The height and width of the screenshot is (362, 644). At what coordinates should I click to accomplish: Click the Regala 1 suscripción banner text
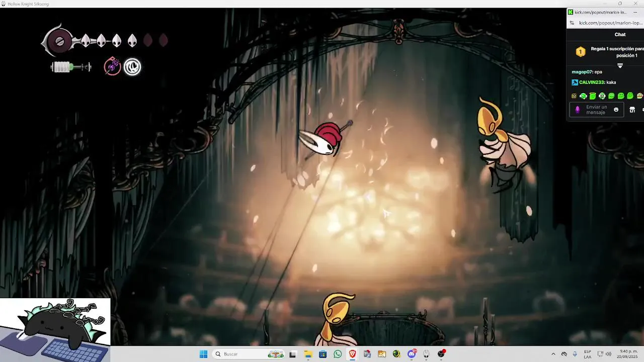(617, 52)
